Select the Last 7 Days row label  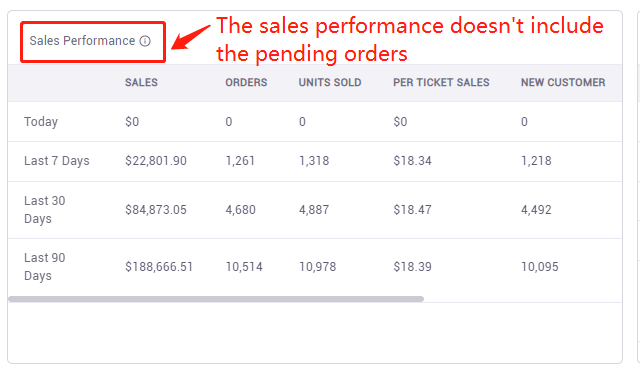[x=57, y=161]
